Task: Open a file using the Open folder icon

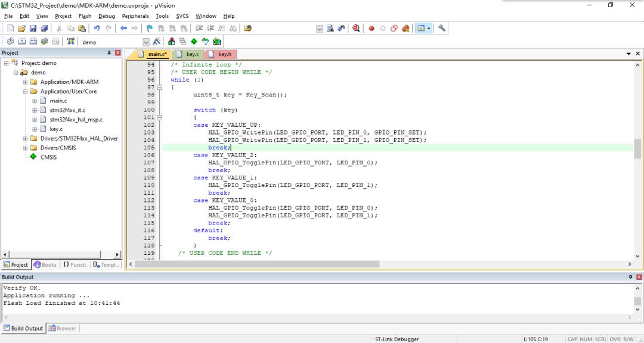Action: [x=21, y=29]
